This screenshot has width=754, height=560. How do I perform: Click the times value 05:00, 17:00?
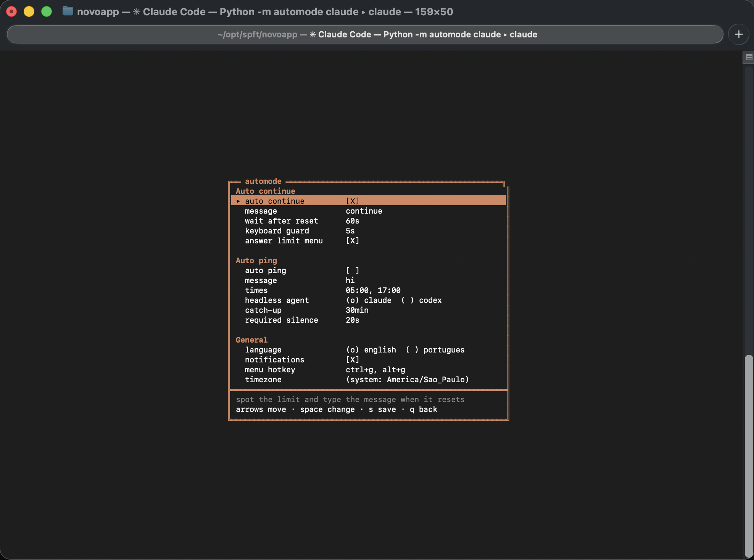[x=373, y=290]
